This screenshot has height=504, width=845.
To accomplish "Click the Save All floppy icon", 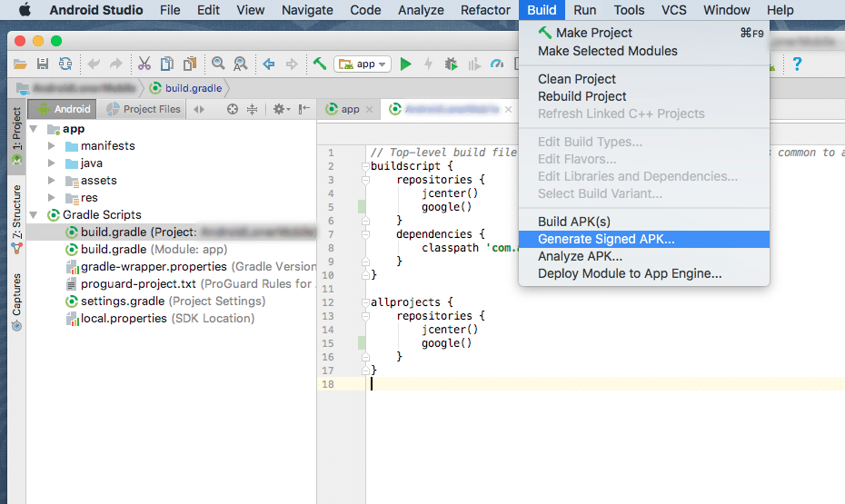I will point(43,64).
